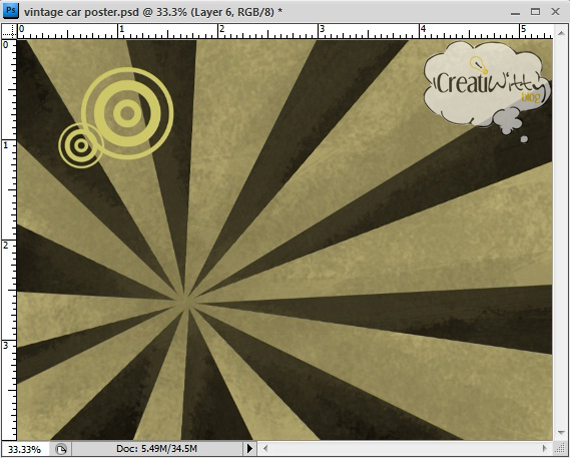Click the 33.33% zoom level field
This screenshot has height=458, width=570.
click(x=25, y=449)
